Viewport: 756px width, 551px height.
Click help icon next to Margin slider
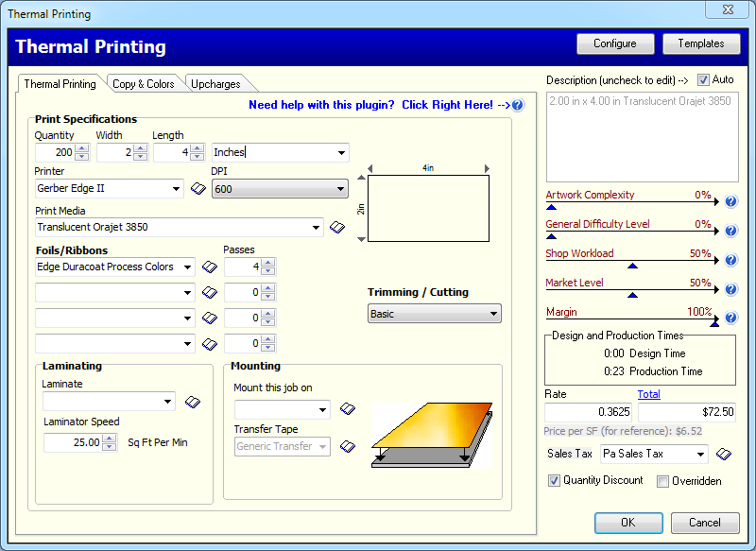coord(730,319)
